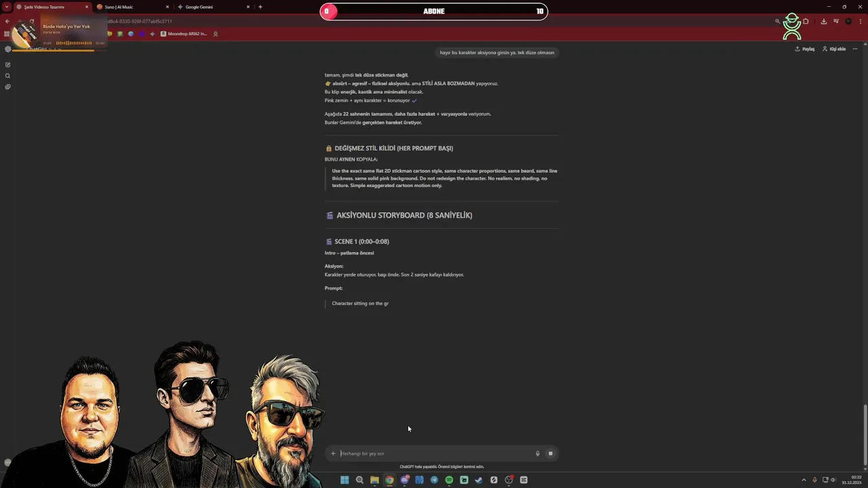
Task: Open the Moondrop ARIA2 bookmark
Action: click(x=183, y=33)
